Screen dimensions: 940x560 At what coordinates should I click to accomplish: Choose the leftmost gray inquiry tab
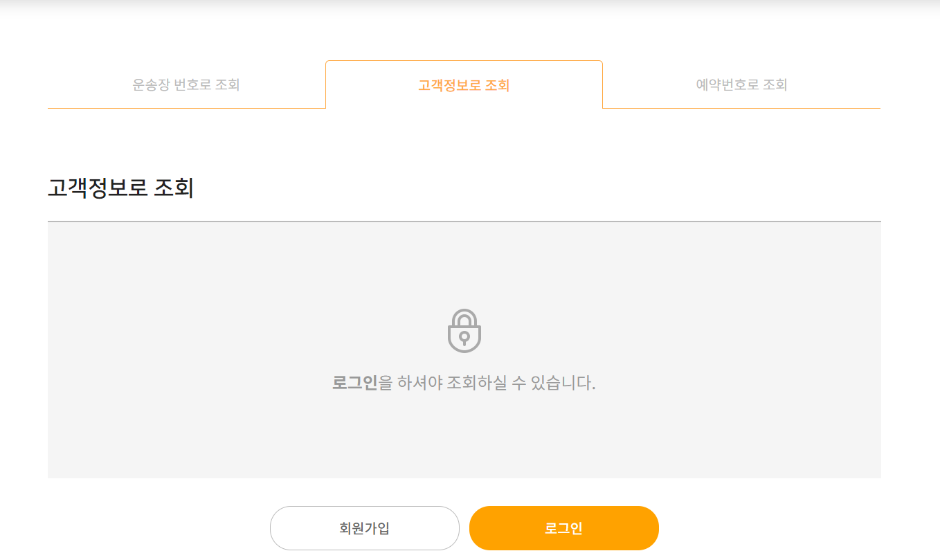tap(186, 84)
